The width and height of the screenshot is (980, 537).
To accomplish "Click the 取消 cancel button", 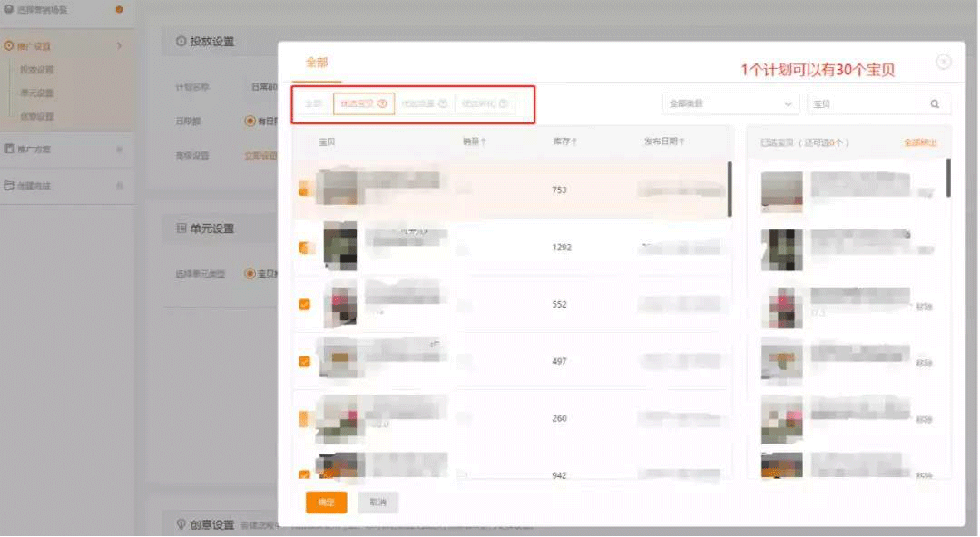I will coord(377,503).
